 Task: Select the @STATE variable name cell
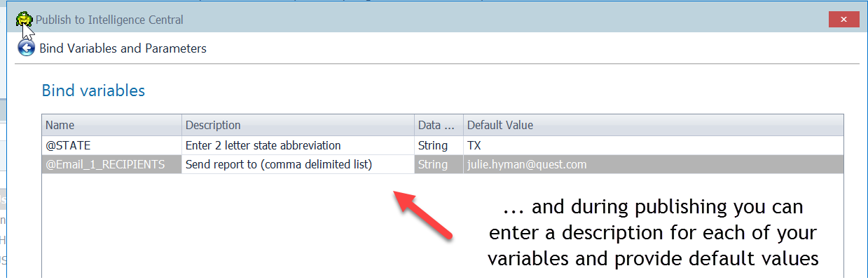tap(112, 145)
